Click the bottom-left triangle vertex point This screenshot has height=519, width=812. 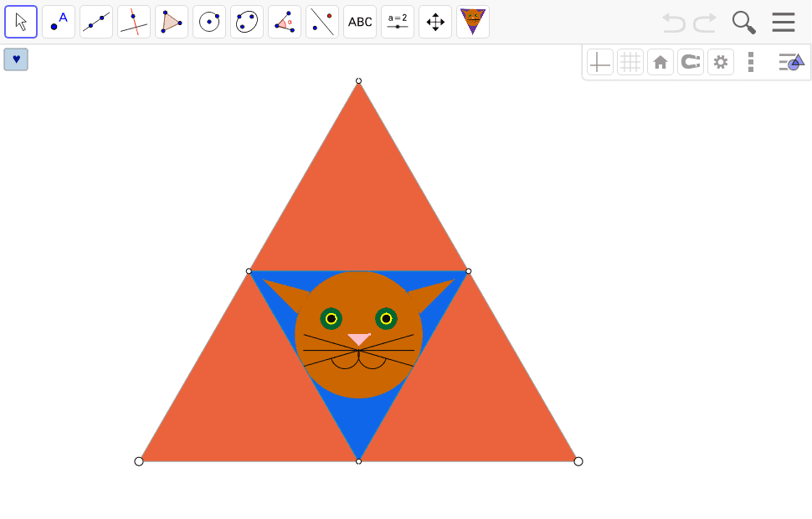click(139, 461)
